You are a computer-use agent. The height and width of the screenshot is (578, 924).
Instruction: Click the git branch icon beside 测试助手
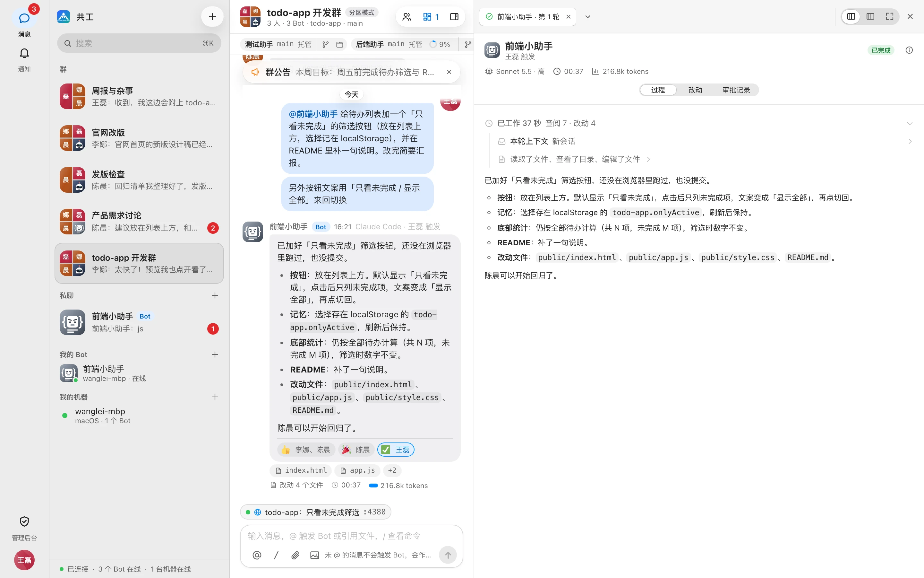[x=325, y=44]
